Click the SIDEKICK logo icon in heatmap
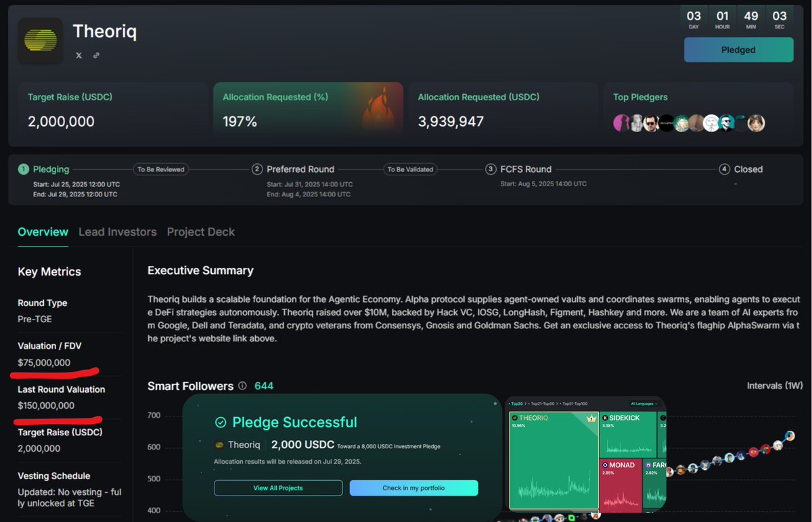Screen dimensions: 812x522 [605, 418]
